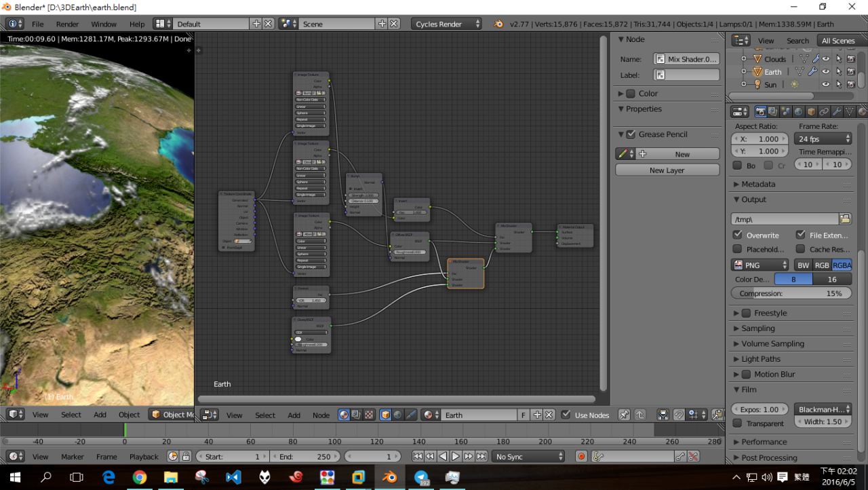Select the RGBA color mode button
The height and width of the screenshot is (490, 868).
tap(842, 265)
